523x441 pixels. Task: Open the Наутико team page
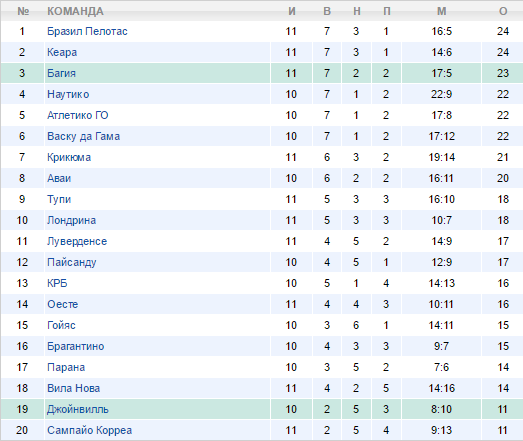coord(68,94)
